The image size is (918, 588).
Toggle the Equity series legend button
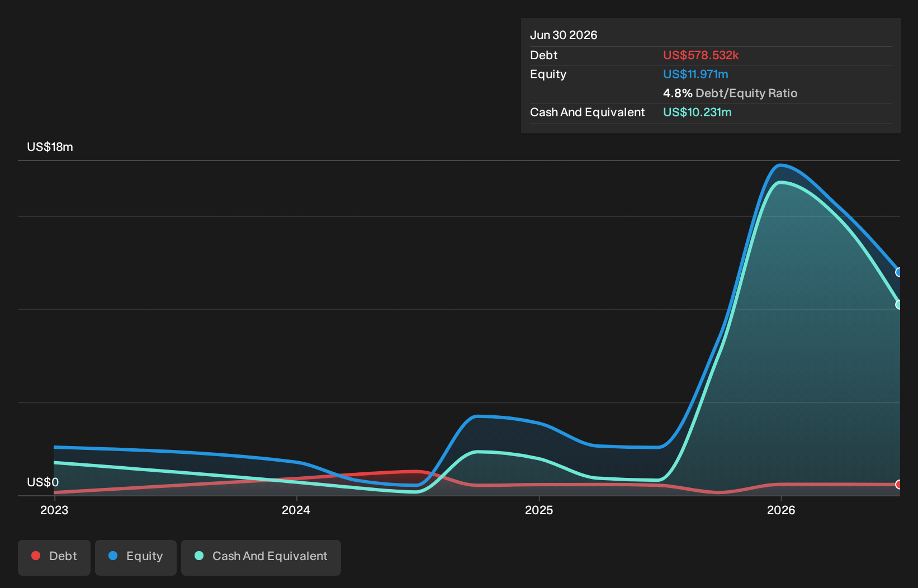pos(136,557)
